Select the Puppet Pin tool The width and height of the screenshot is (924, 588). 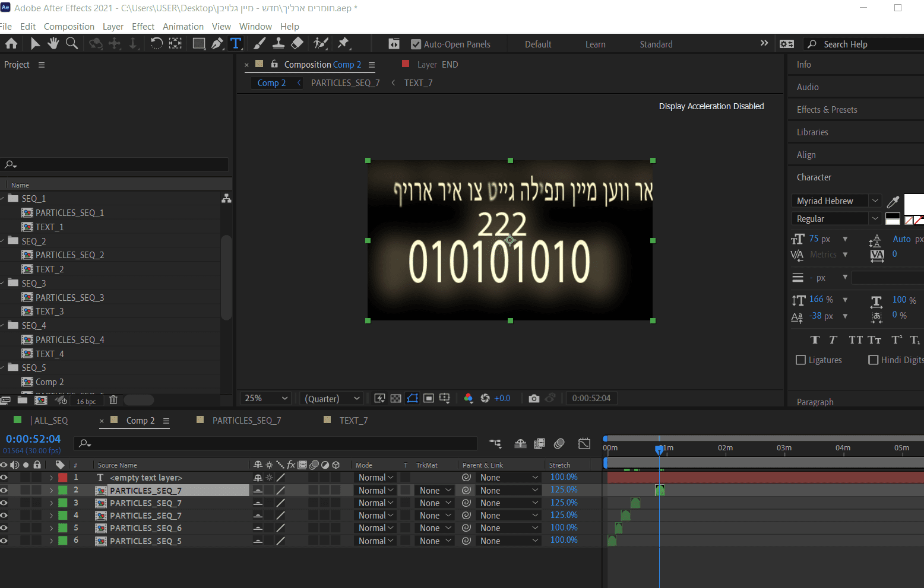point(343,43)
